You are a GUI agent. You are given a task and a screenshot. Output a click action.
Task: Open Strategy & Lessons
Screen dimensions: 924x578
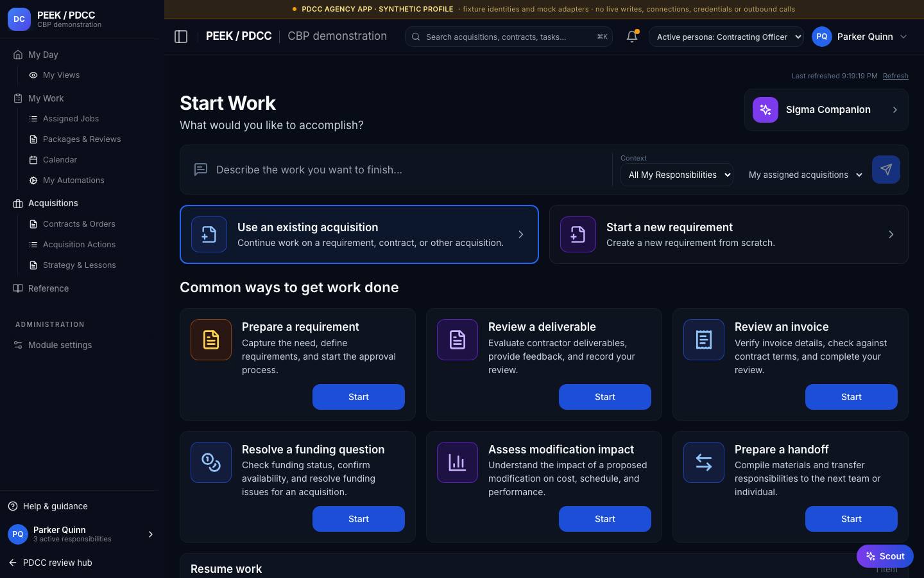(79, 265)
